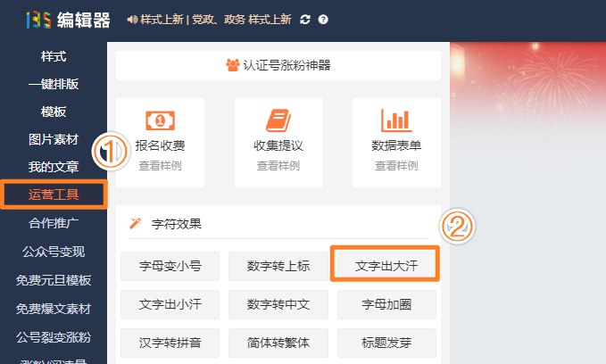Open 我的文章 in the sidebar

coord(54,167)
